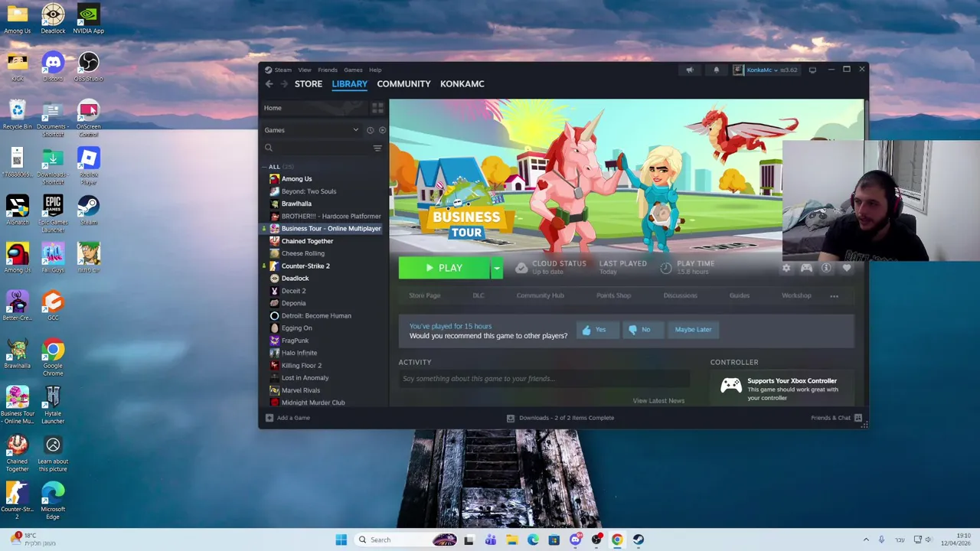The height and width of the screenshot is (551, 980).
Task: Open Fall Guys desktop shortcut
Action: pyautogui.click(x=53, y=258)
